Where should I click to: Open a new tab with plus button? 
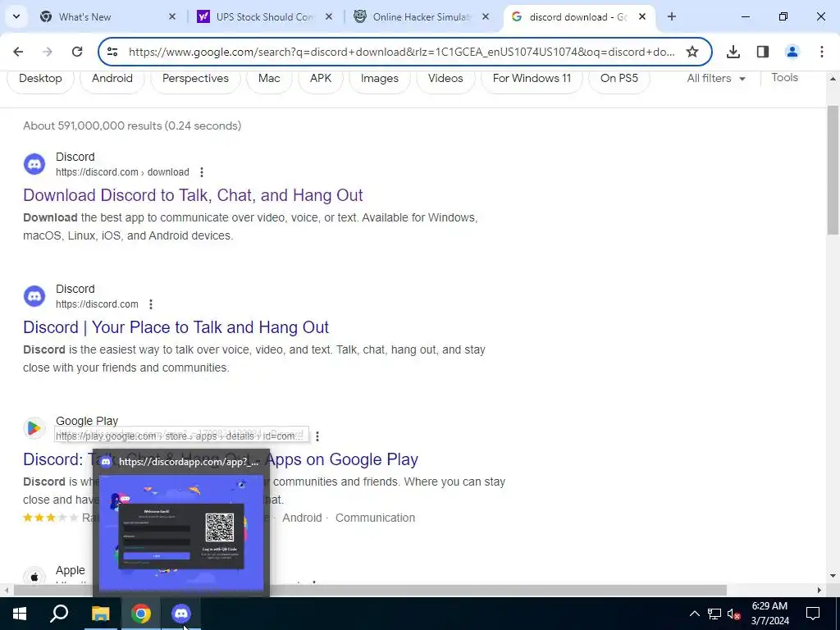tap(672, 16)
